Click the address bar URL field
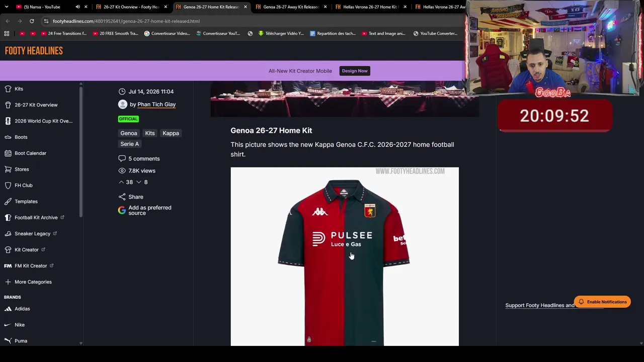The image size is (644, 362). (x=252, y=21)
